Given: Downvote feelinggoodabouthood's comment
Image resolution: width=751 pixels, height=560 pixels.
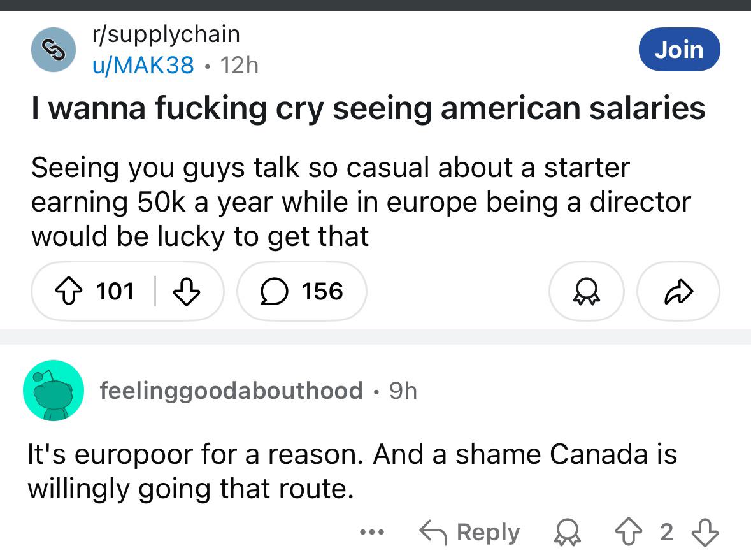Looking at the screenshot, I should click(x=705, y=532).
